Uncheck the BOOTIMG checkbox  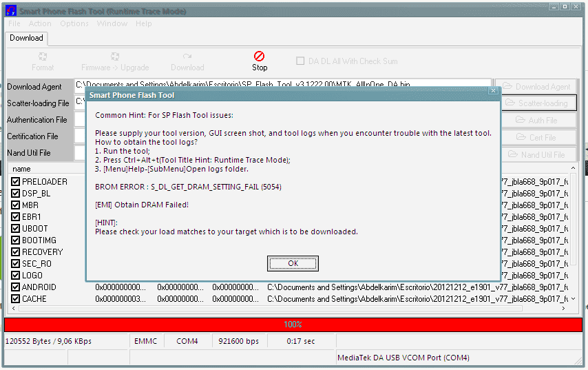(15, 240)
